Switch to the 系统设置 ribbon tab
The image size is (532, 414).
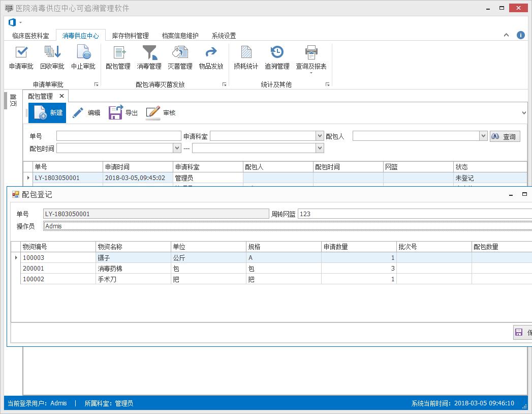pyautogui.click(x=224, y=36)
